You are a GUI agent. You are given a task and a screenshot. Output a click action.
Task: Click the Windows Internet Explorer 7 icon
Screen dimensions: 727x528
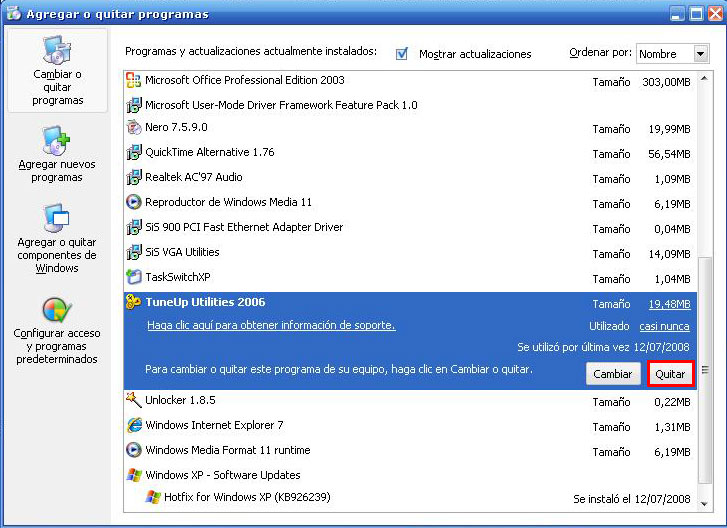(134, 425)
